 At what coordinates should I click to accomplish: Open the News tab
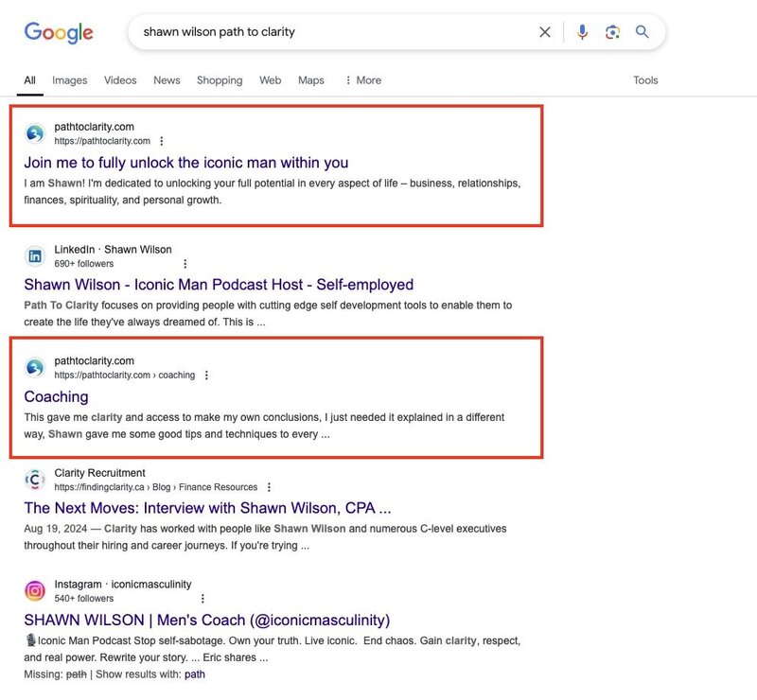(x=167, y=80)
